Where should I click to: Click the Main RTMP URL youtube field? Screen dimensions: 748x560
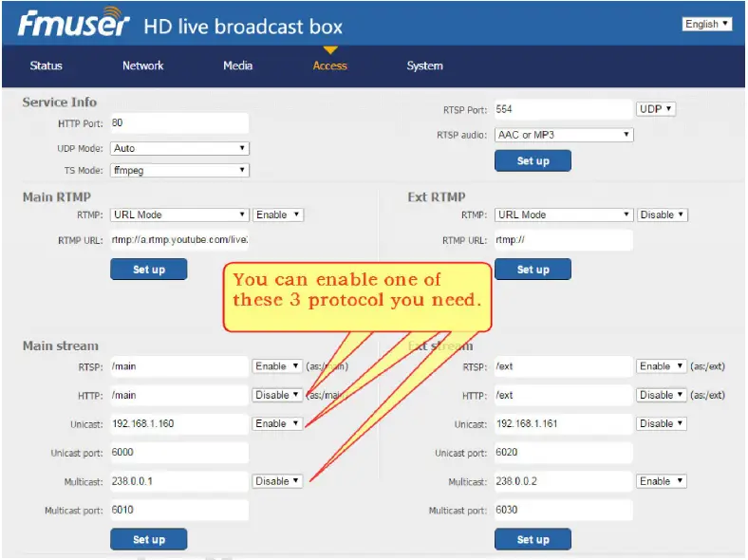(x=179, y=240)
